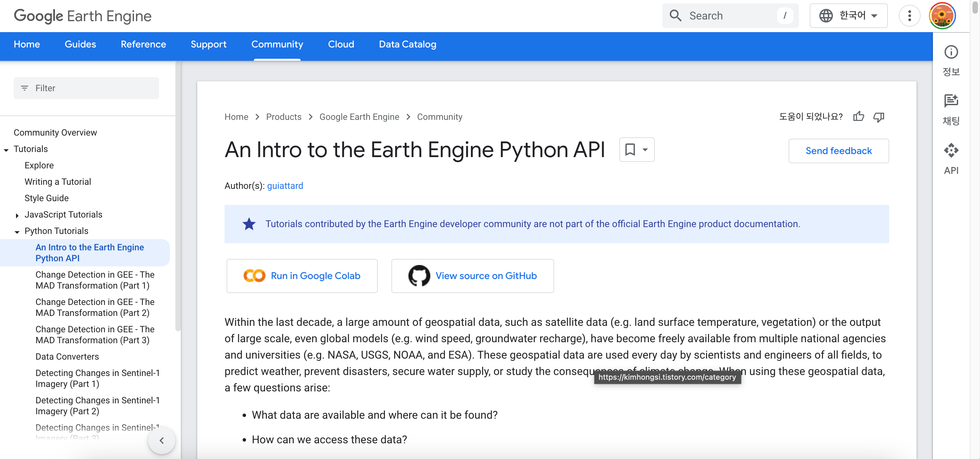
Task: Go to Google Earth Engine breadcrumb
Action: (359, 116)
